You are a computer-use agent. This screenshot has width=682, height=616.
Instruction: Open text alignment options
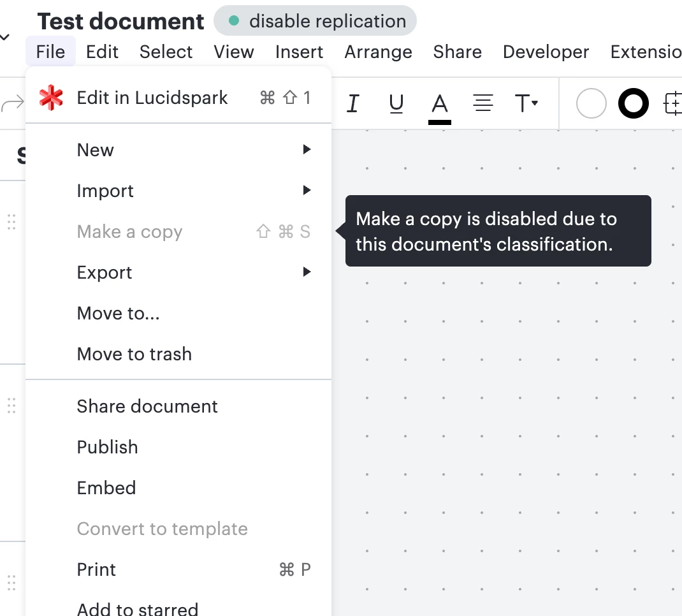(482, 103)
